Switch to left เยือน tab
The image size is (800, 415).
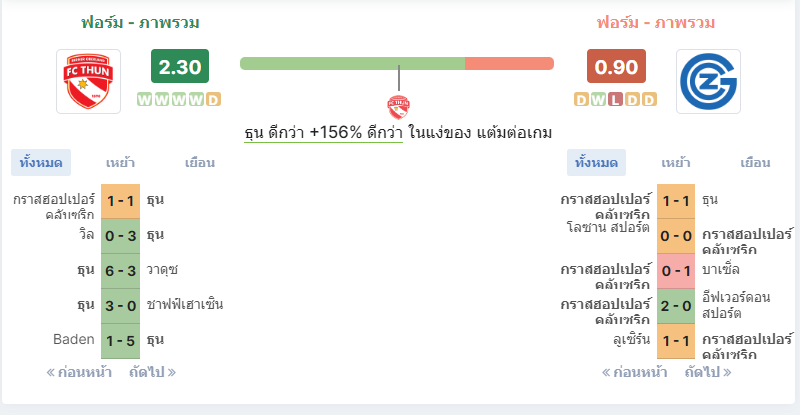(x=199, y=163)
